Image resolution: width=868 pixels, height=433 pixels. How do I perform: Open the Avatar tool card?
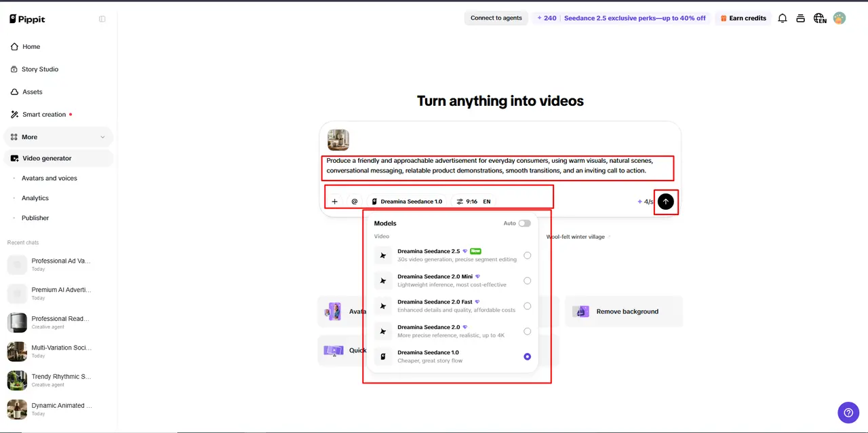[342, 312]
